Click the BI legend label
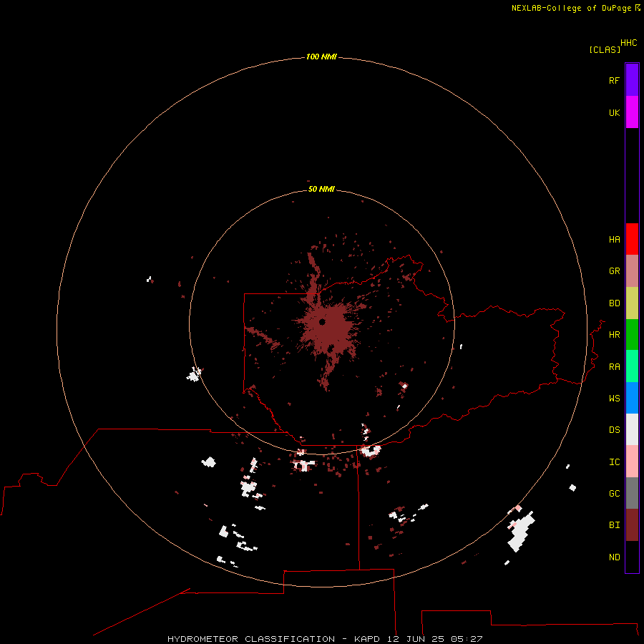Screen dimensions: 644x644 [614, 525]
